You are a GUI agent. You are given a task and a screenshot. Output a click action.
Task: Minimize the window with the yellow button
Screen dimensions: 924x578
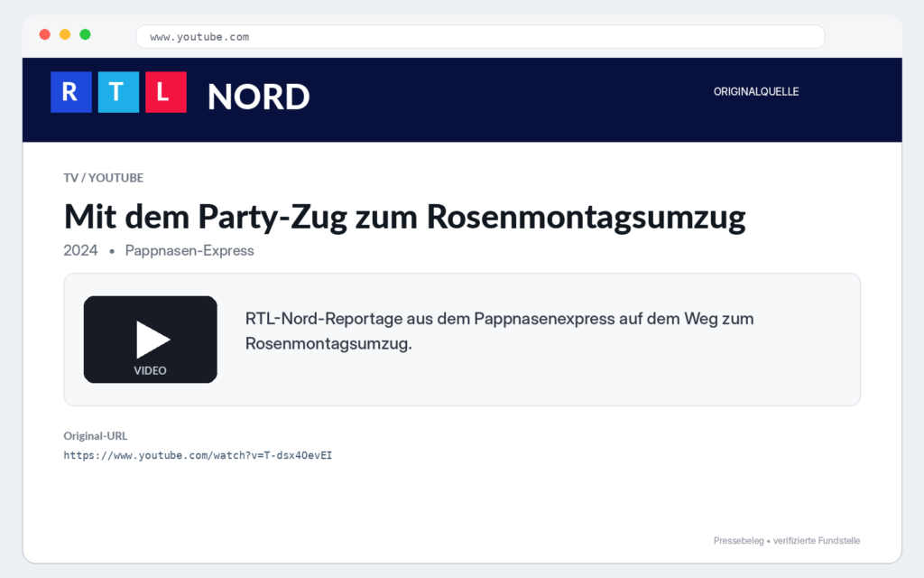[65, 35]
